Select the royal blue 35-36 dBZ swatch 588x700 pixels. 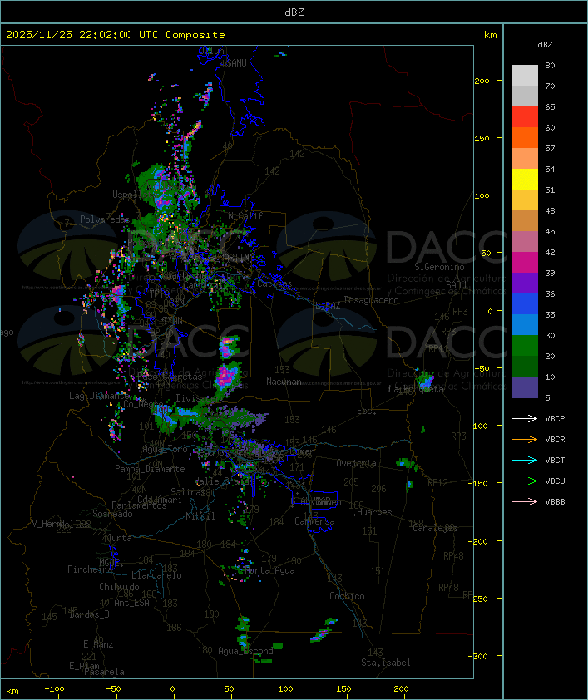[525, 303]
